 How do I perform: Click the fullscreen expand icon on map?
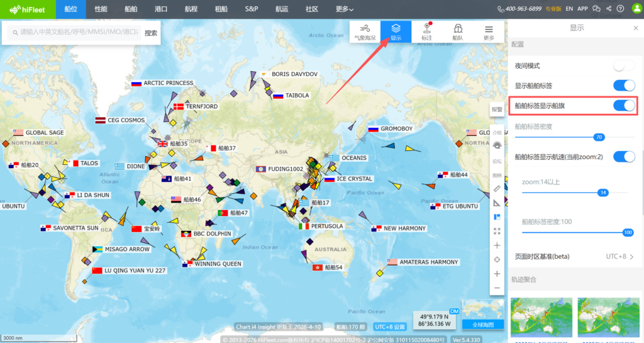[x=497, y=231]
